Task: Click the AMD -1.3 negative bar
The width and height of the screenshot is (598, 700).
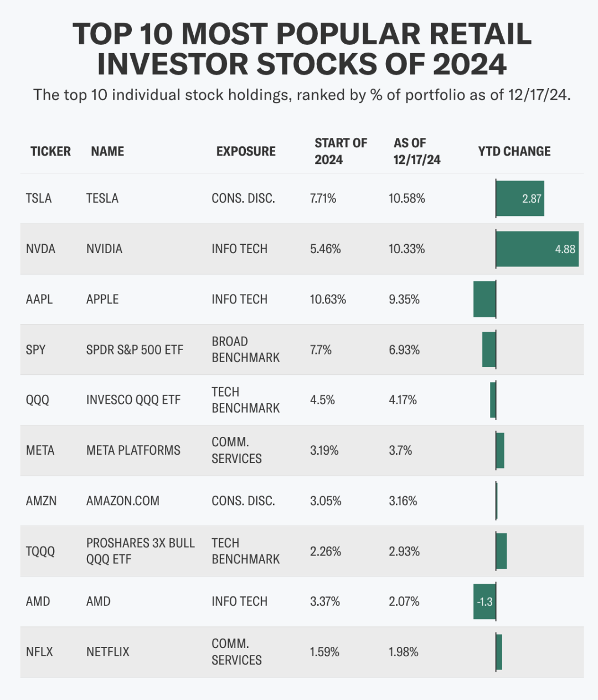Action: pos(484,601)
